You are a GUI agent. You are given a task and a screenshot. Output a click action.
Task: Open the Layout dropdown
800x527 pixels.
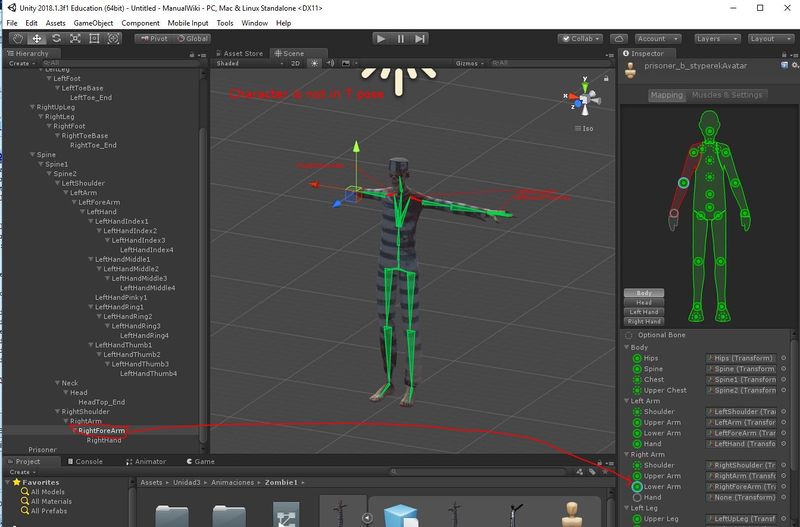(770, 39)
